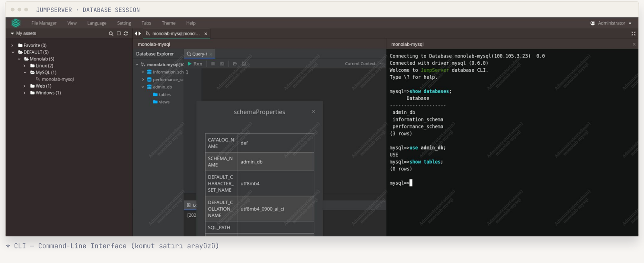
Task: Open the File Manager menu
Action: pyautogui.click(x=44, y=23)
